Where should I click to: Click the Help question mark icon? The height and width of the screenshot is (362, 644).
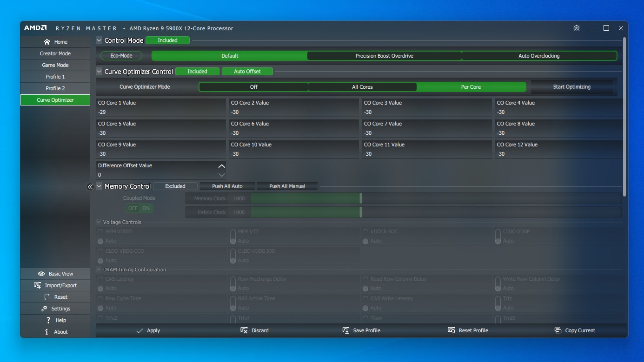coord(48,320)
